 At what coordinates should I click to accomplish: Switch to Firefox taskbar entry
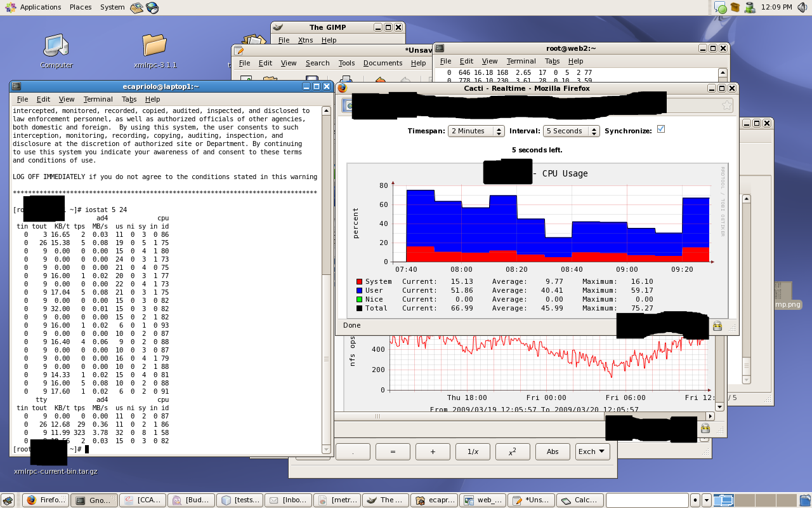46,500
